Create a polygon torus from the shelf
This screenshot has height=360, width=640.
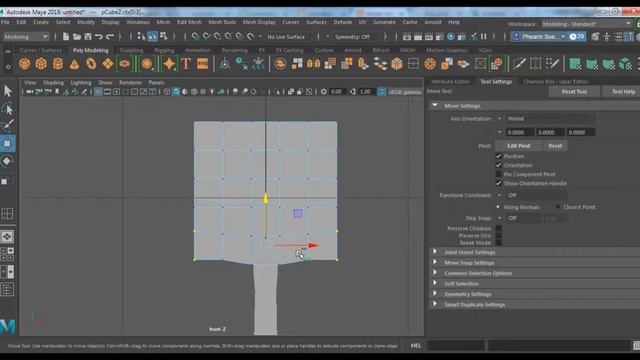coord(91,64)
